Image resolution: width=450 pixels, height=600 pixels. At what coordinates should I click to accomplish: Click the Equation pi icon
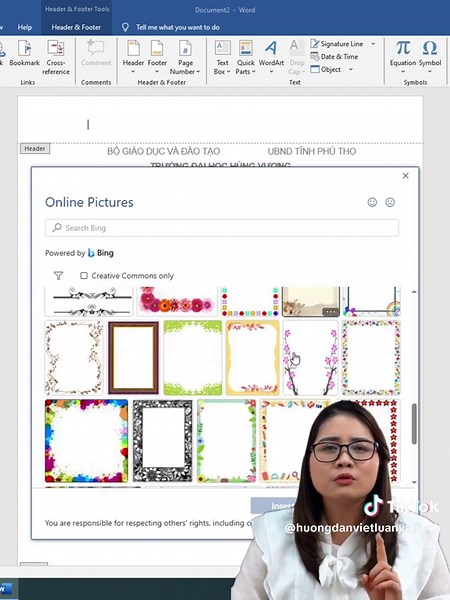403,48
